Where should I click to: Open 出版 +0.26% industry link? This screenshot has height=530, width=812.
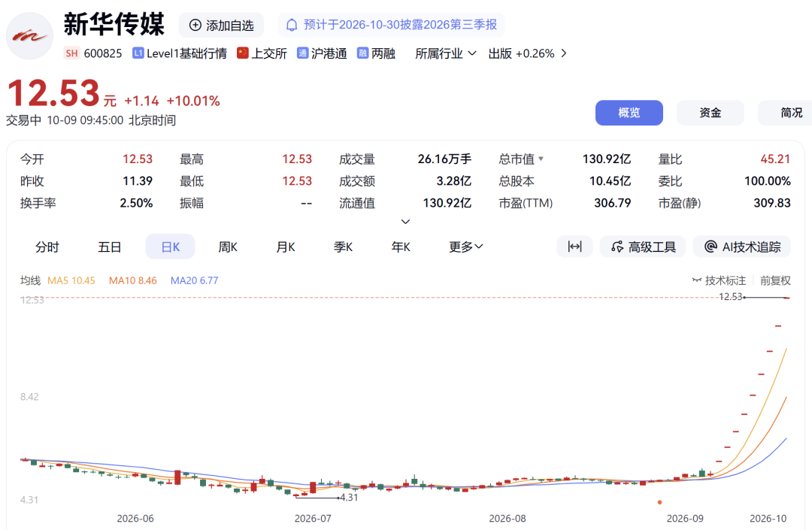click(x=528, y=53)
